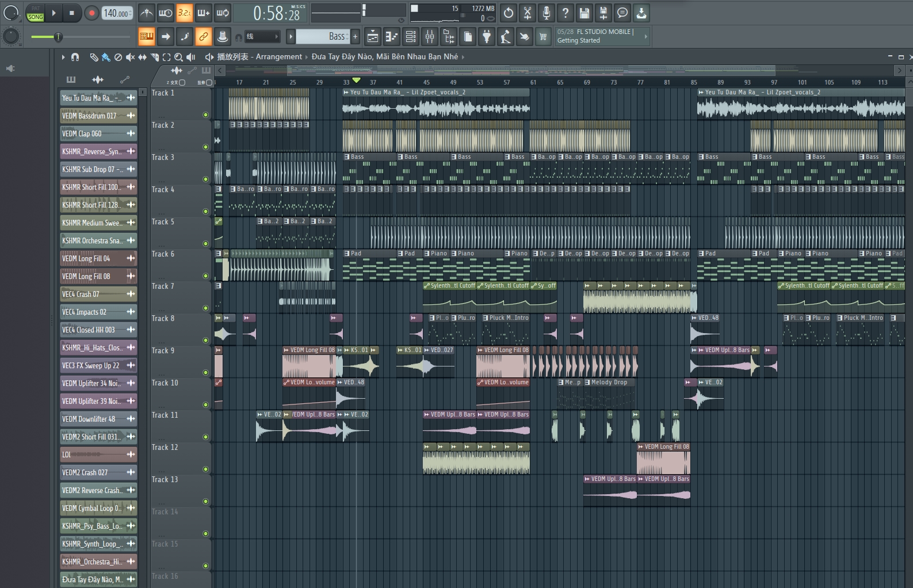Select VEC4 Crash 07 in the picker
This screenshot has height=588, width=913.
pos(98,294)
